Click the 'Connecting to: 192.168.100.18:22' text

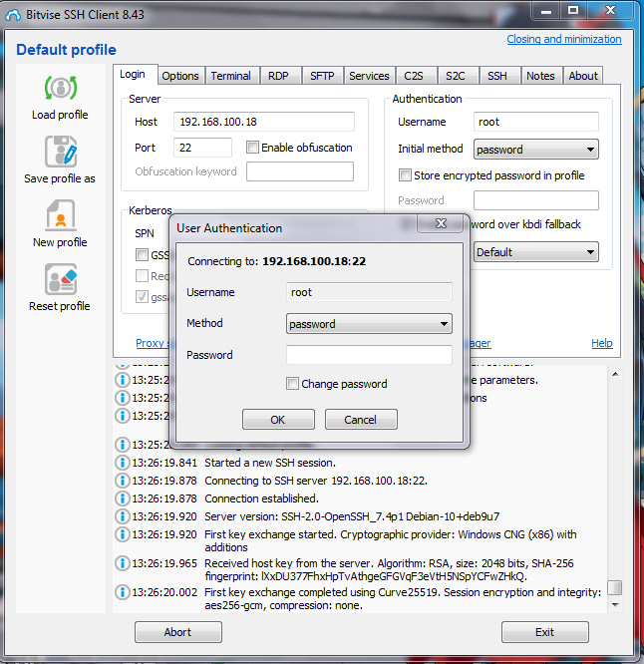click(x=277, y=261)
